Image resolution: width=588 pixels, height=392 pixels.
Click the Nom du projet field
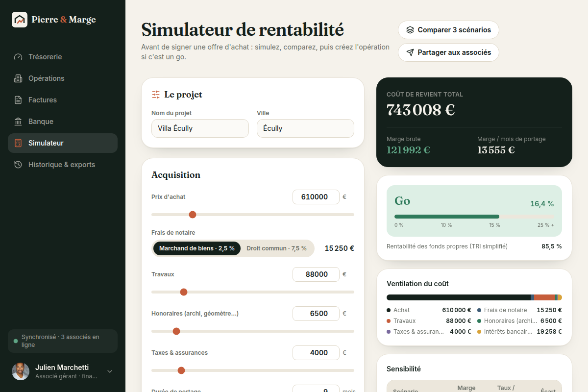click(x=200, y=128)
